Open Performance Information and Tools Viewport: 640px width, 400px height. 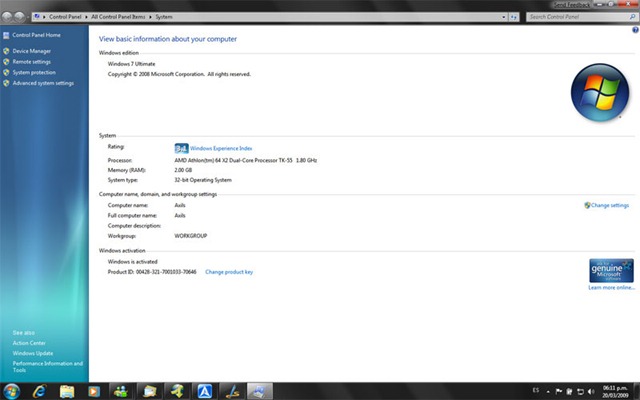(x=47, y=367)
